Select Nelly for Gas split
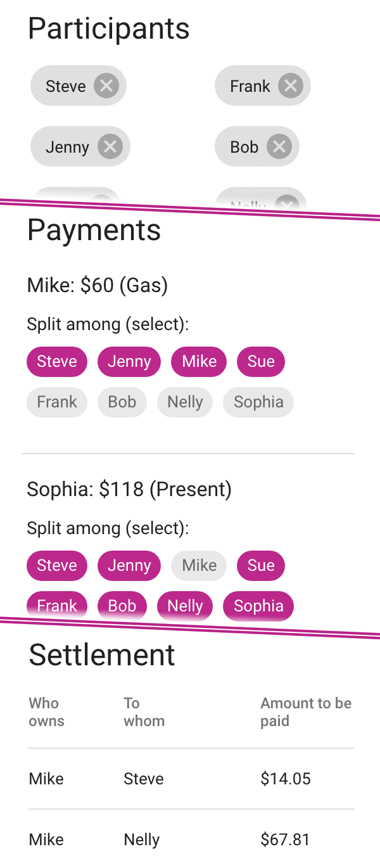The height and width of the screenshot is (868, 380). (185, 402)
